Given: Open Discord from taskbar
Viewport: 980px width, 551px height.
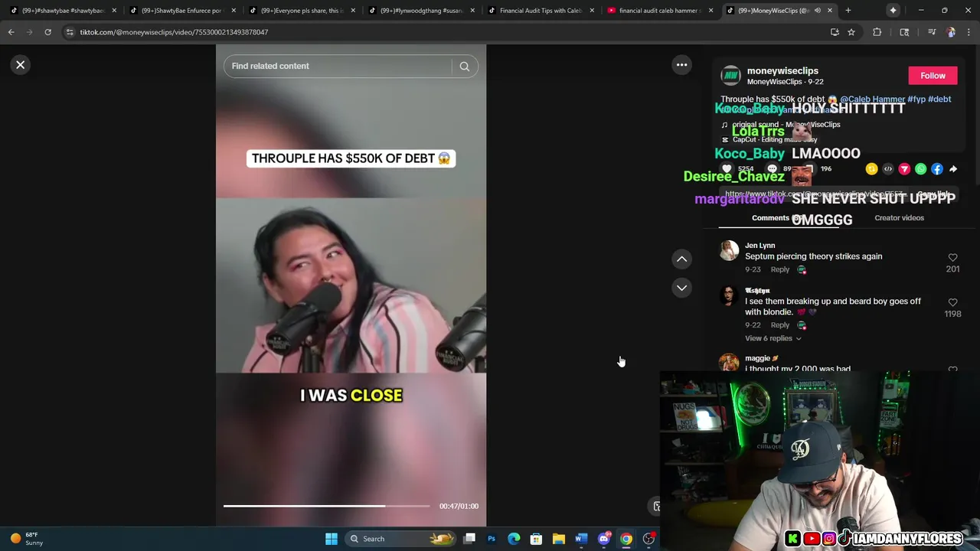Looking at the screenshot, I should click(604, 539).
